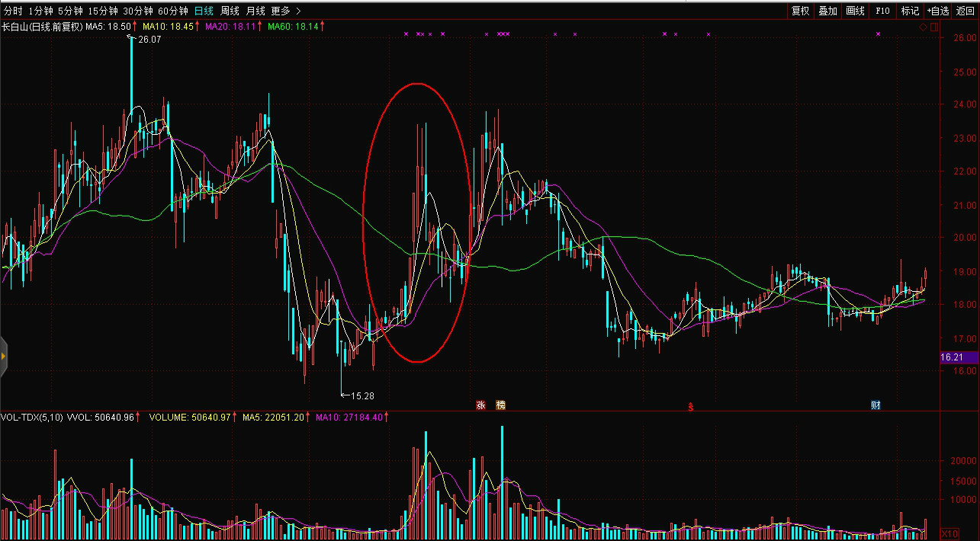
Task: Open the 画线 drawing tools
Action: tap(855, 11)
